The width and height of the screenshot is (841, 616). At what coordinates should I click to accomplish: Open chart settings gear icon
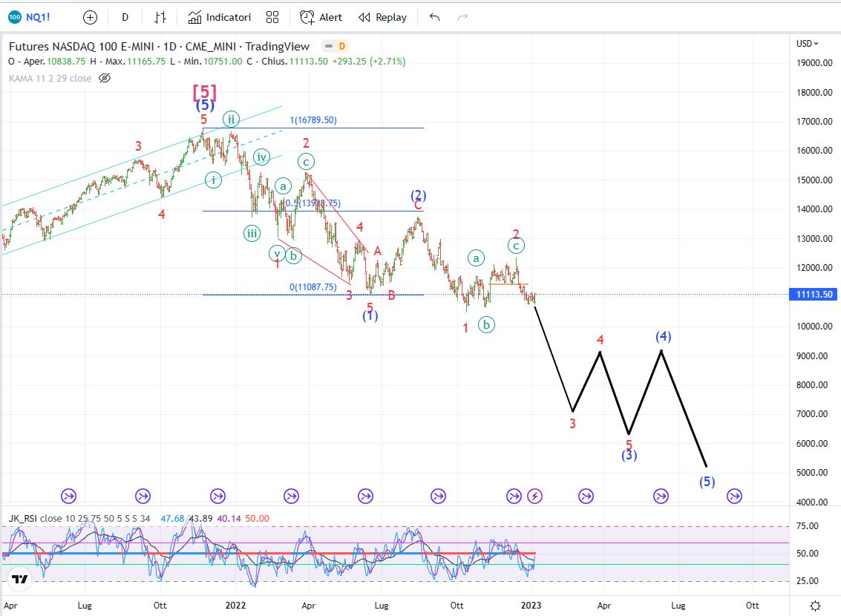click(815, 606)
